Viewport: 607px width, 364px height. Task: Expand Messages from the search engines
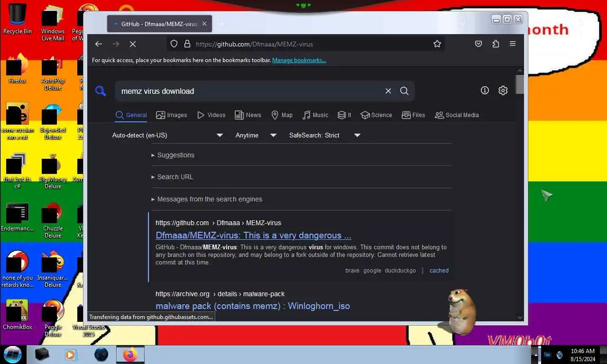[x=207, y=199]
